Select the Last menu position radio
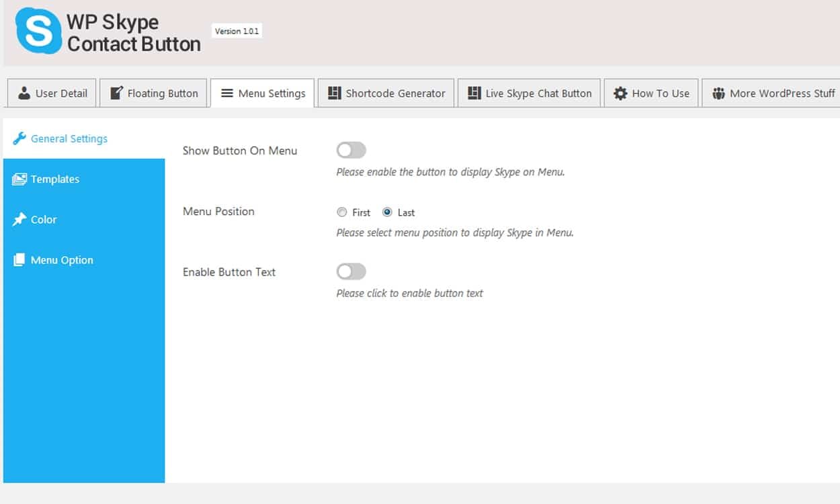The width and height of the screenshot is (840, 504). point(387,212)
